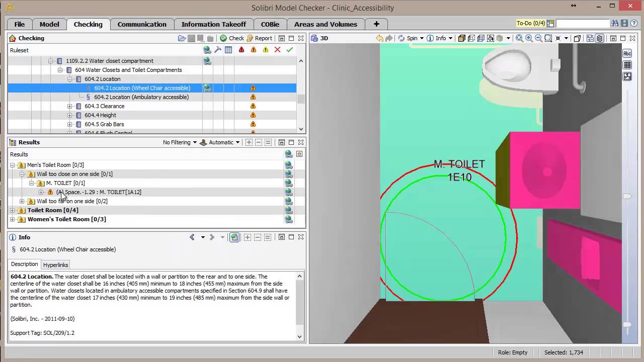Viewport: 644px width, 362px height.
Task: Click the Info panel back arrow
Action: tap(192, 237)
